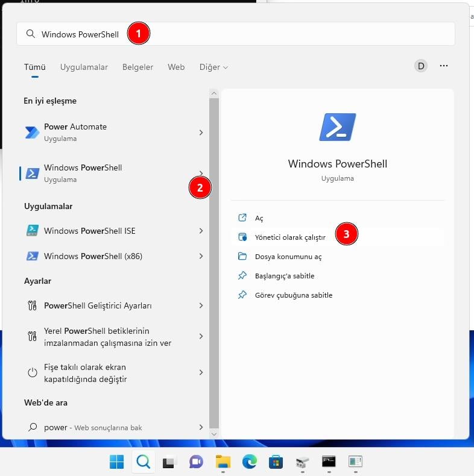Open the Windows Start button on taskbar
This screenshot has width=474, height=476.
[116, 462]
